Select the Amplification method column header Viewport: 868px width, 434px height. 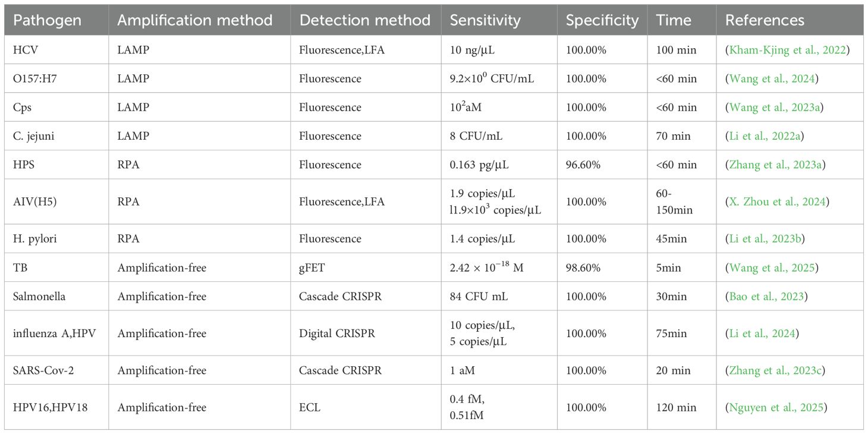coord(194,20)
